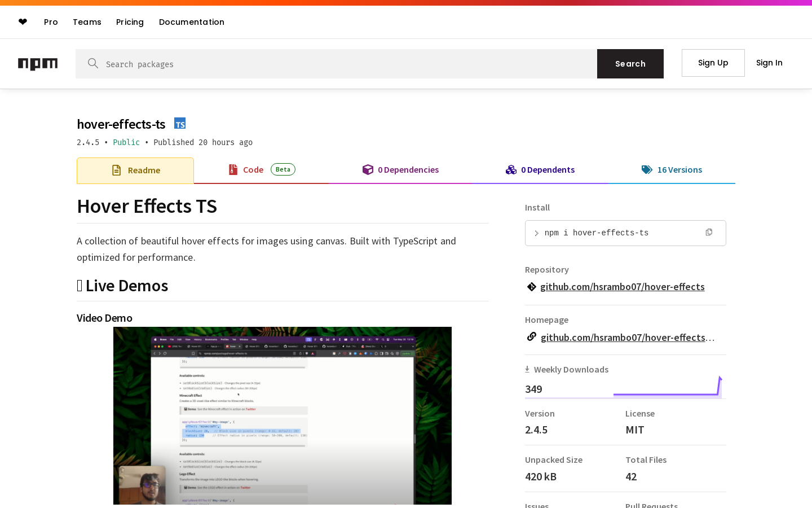Screen dimensions: 812x508
Task: Click the Sign In link
Action: tap(769, 63)
